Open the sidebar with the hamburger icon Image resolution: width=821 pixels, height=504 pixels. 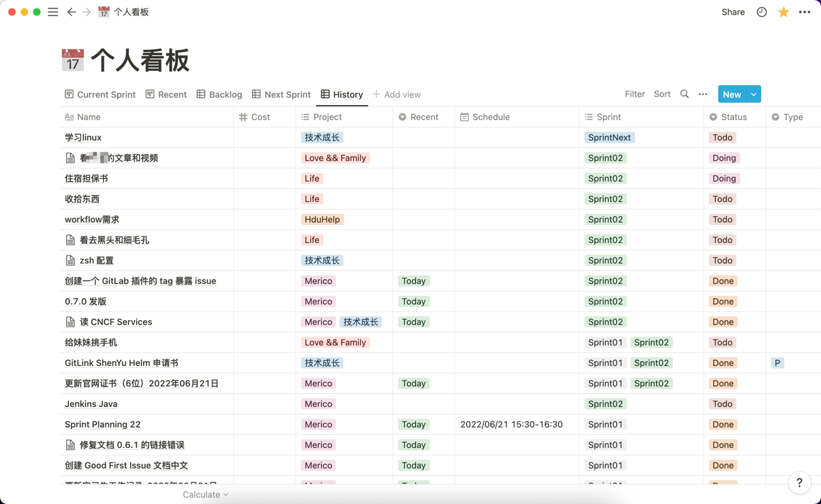tap(53, 12)
